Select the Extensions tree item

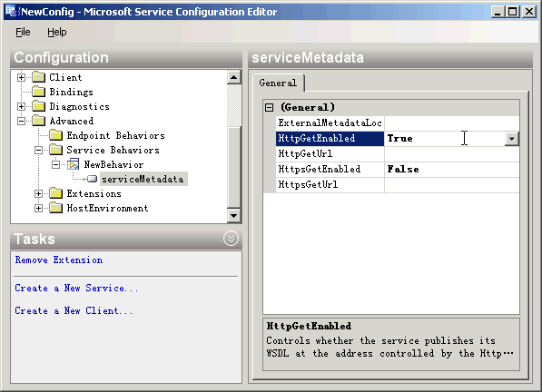94,193
